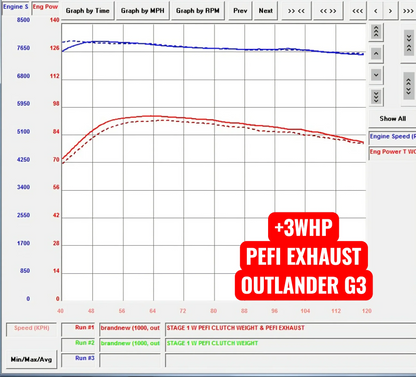Click Run #2 'brandnew (1000, out' field
The image size is (416, 377).
coord(130,344)
